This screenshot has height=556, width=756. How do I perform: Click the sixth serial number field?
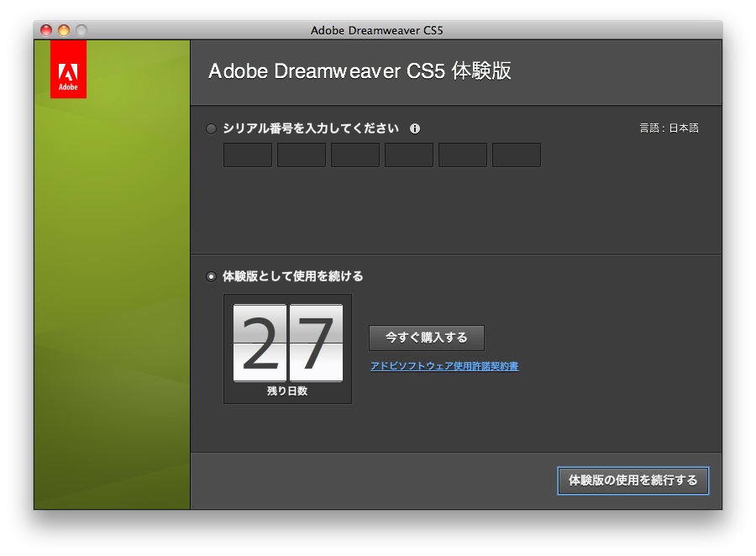click(x=517, y=155)
